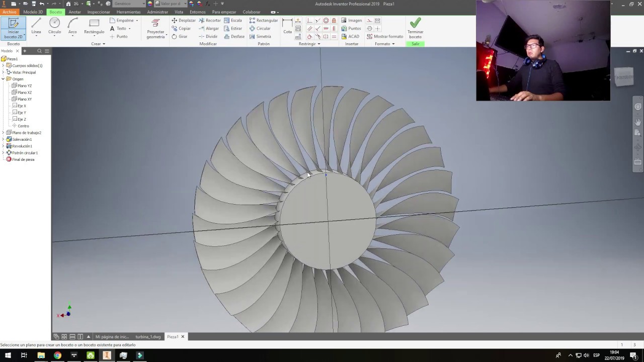Expand the Crear panel dropdown

[x=98, y=44]
